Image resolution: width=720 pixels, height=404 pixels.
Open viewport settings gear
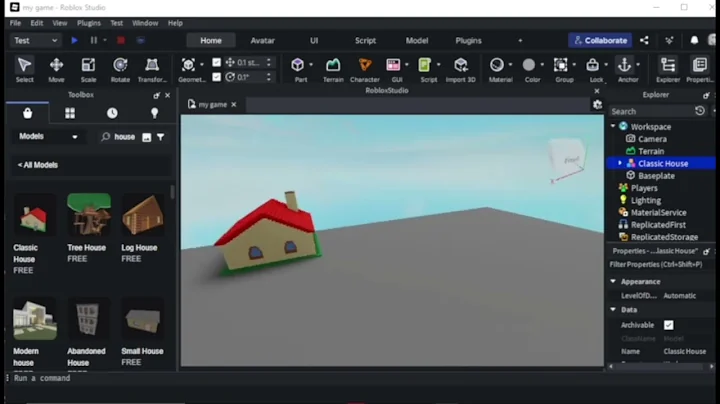click(x=597, y=105)
